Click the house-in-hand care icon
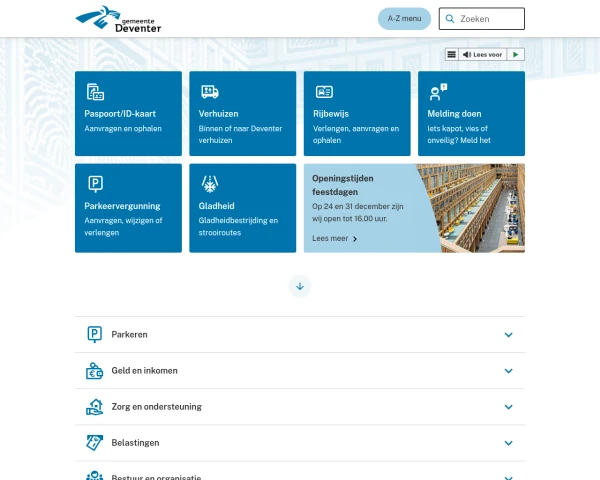The image size is (600, 480). pos(94,407)
